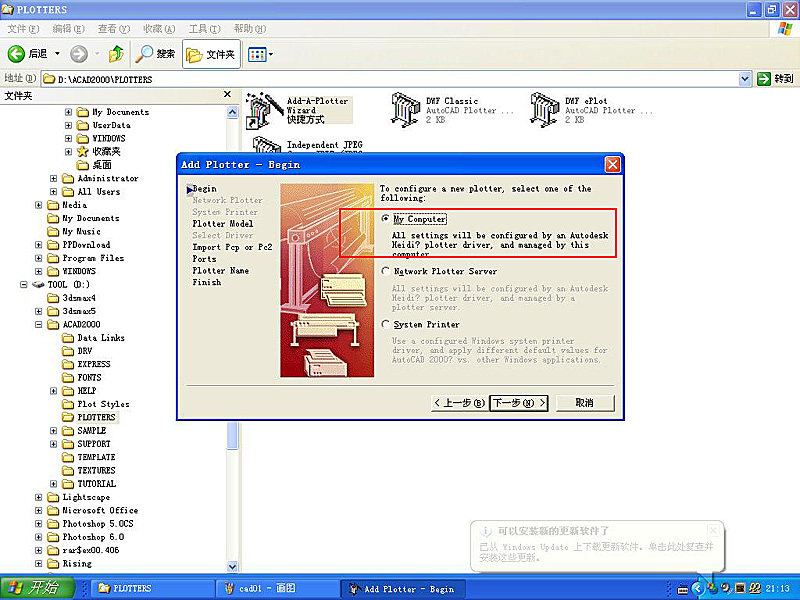Select the Independent JPEG plotter icon

(266, 145)
